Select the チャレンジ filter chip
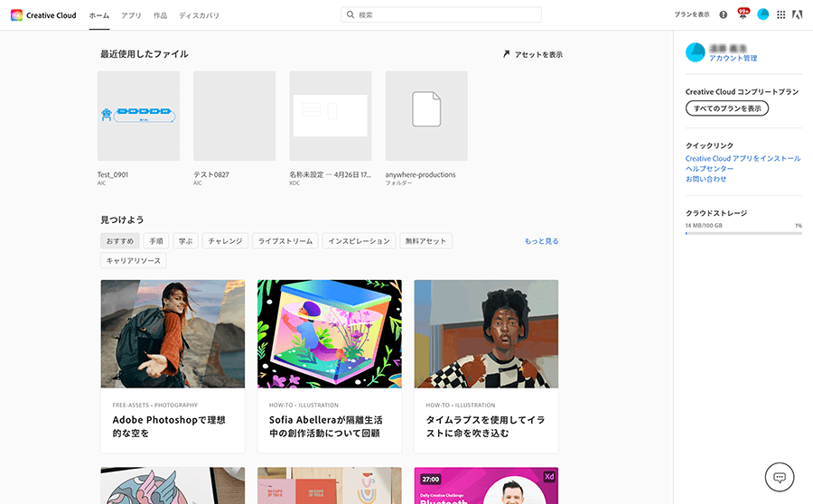 pyautogui.click(x=225, y=241)
